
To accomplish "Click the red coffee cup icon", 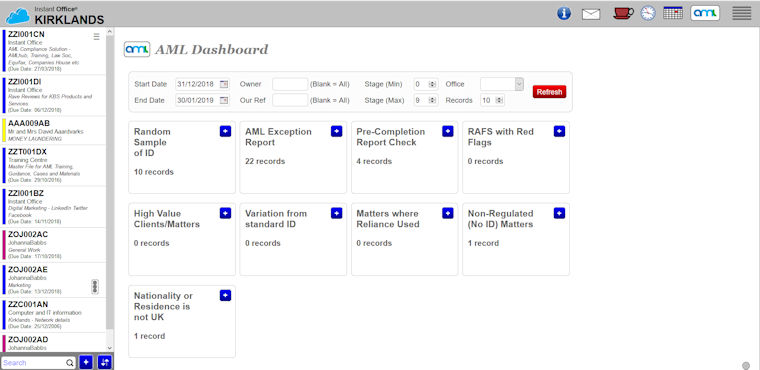I will point(623,13).
